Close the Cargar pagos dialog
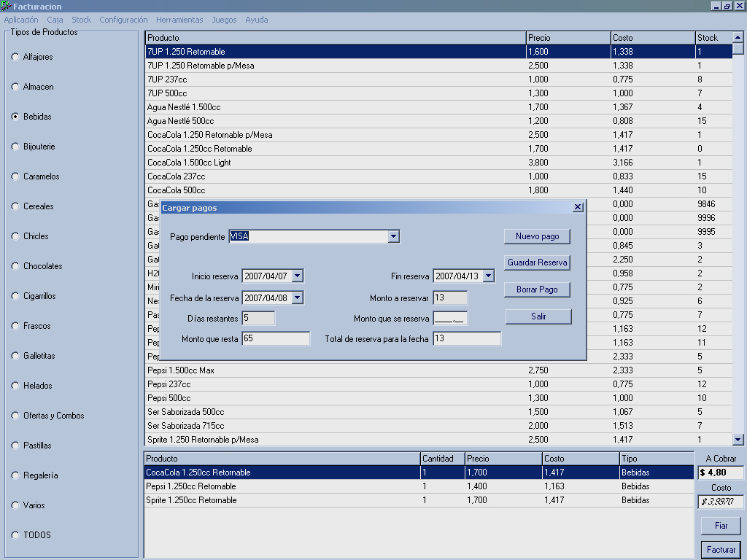The height and width of the screenshot is (560, 747). (578, 207)
